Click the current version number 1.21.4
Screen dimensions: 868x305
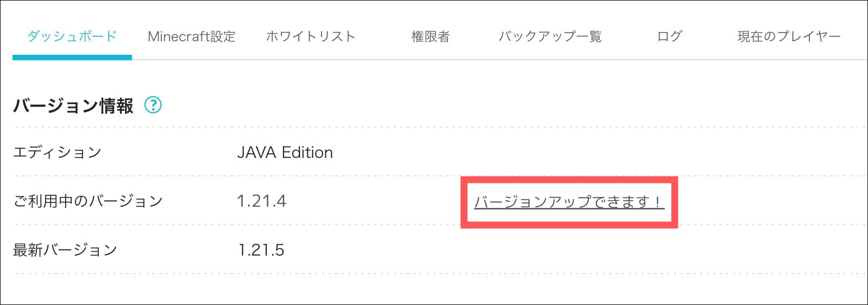261,201
